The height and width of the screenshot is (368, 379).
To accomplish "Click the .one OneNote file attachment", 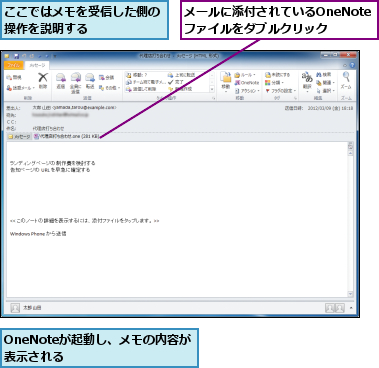I will pyautogui.click(x=66, y=136).
